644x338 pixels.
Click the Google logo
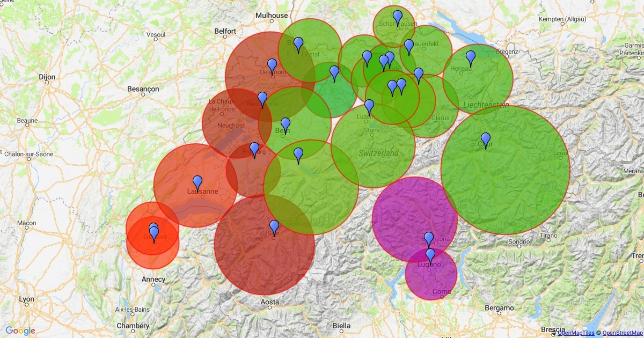point(20,330)
